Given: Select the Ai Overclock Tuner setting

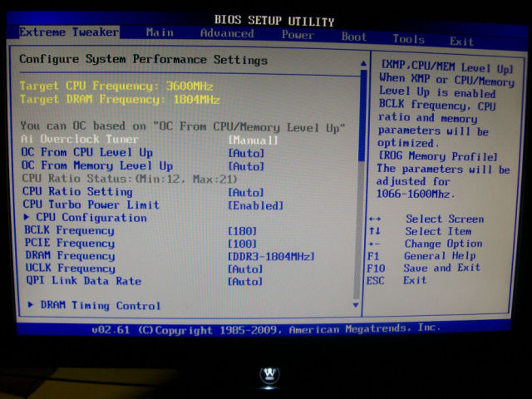Looking at the screenshot, I should pos(80,139).
